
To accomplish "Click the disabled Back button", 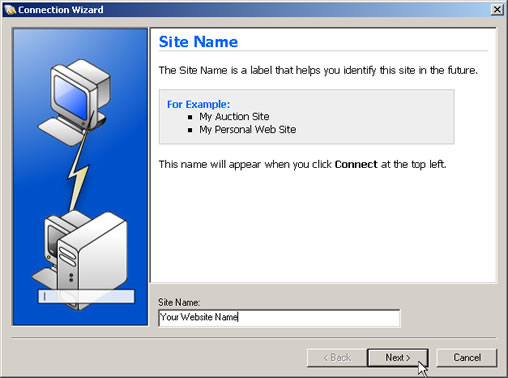I will pos(337,358).
